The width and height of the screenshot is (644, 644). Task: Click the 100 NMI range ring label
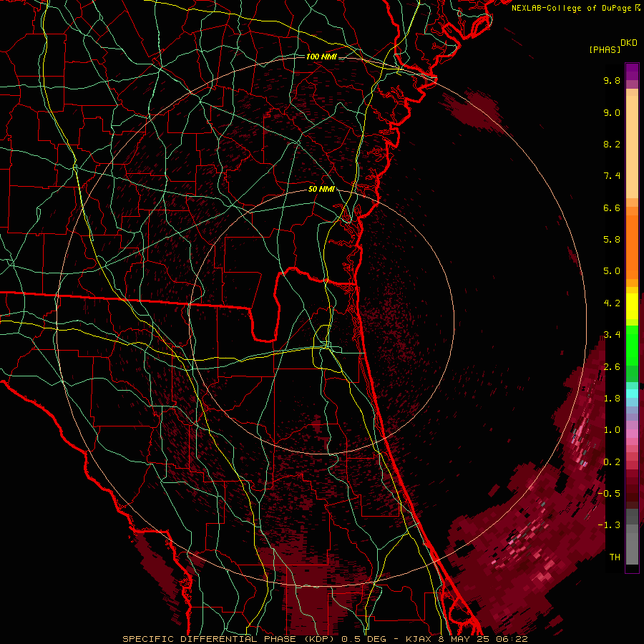click(321, 57)
